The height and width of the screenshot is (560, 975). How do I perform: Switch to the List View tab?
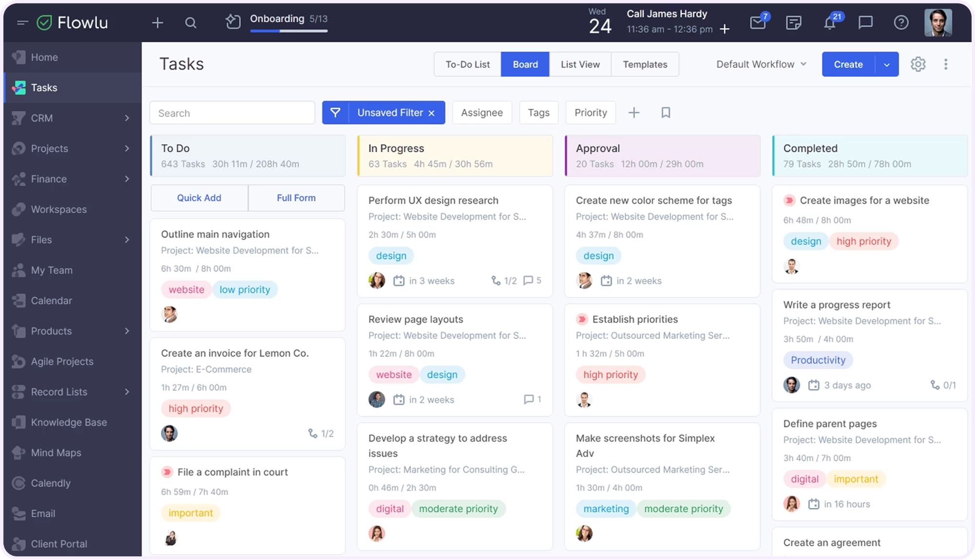tap(580, 64)
